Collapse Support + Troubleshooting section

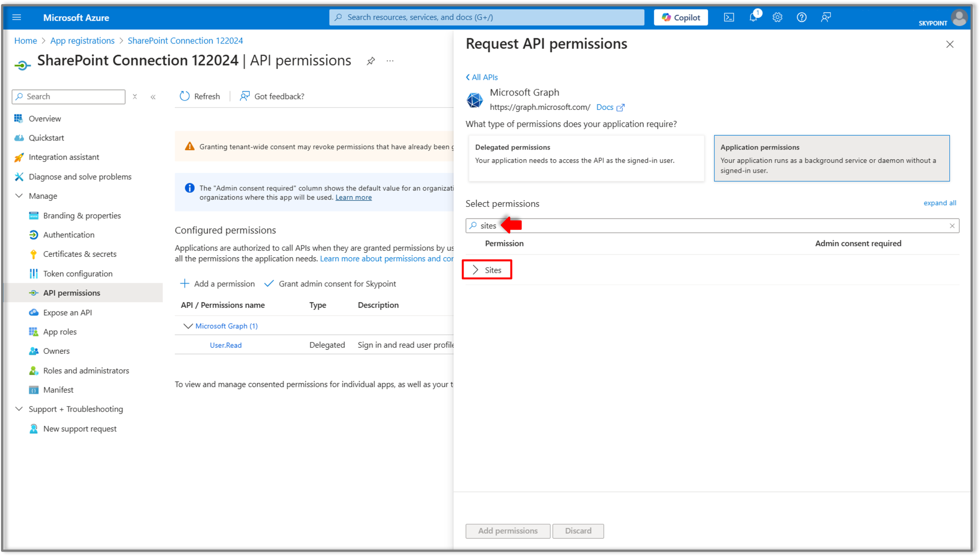pos(19,409)
